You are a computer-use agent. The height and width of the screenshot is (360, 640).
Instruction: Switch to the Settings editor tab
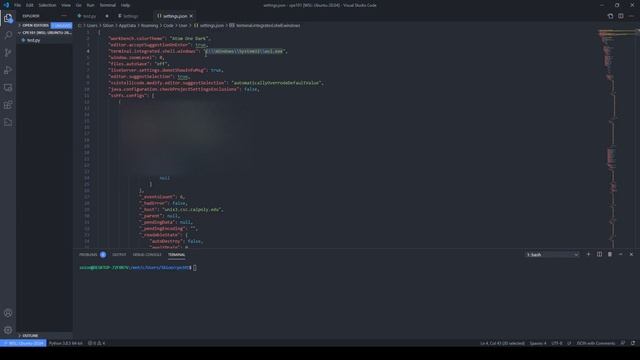pyautogui.click(x=131, y=16)
